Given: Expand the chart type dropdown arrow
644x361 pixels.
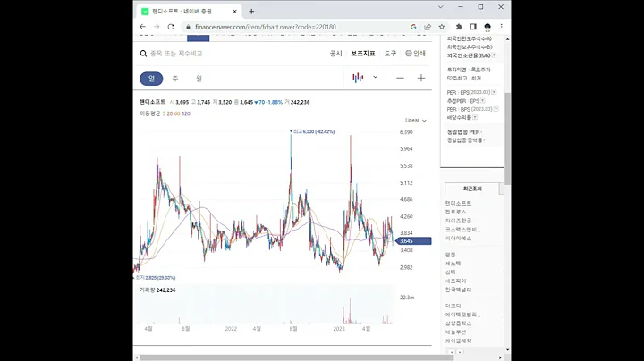Looking at the screenshot, I should (x=375, y=77).
